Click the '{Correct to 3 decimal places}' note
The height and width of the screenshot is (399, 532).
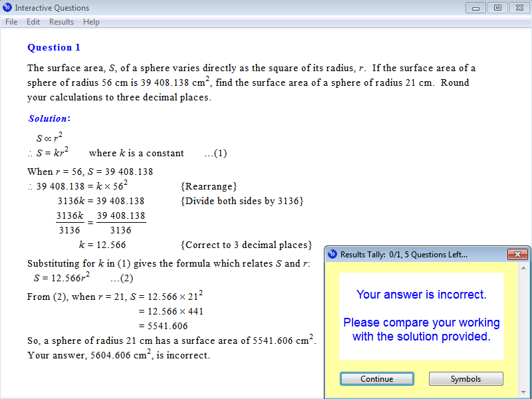[246, 245]
